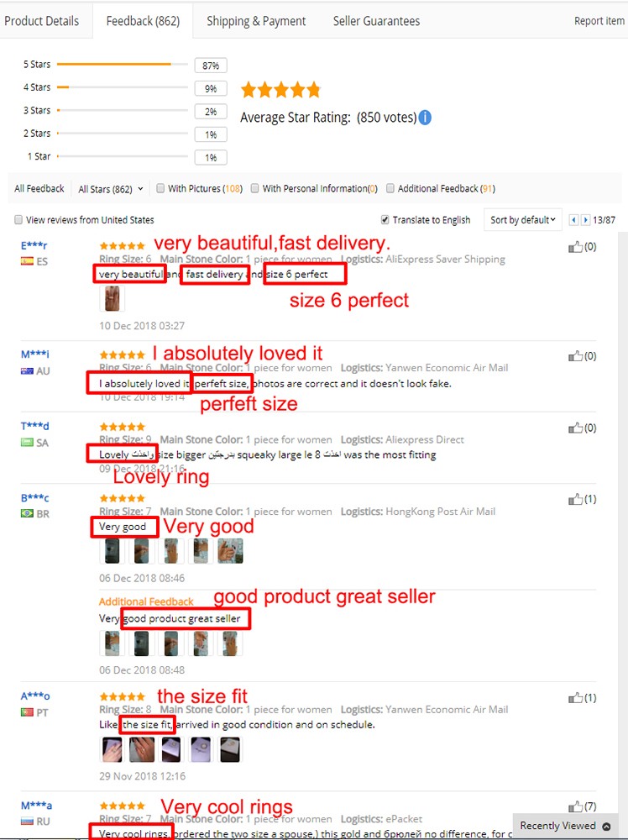Expand the Sort by default dropdown
The width and height of the screenshot is (628, 840).
[523, 219]
